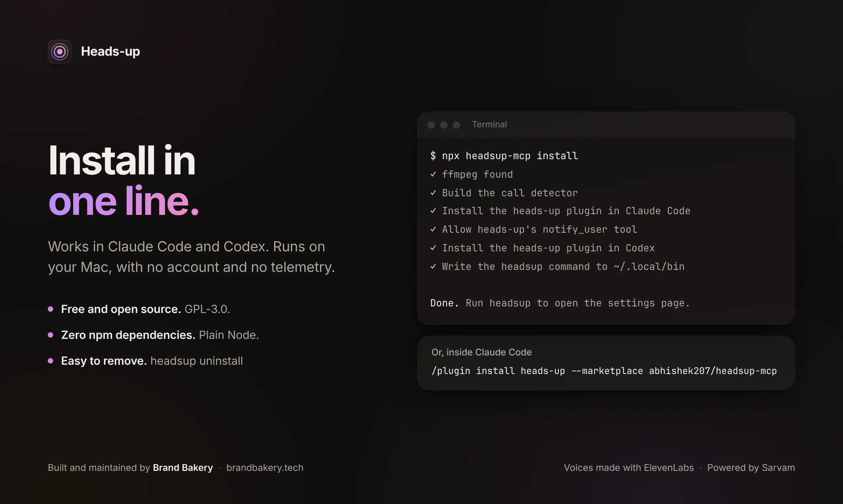This screenshot has height=504, width=843.
Task: Open the brandbakery.tech link
Action: [265, 468]
